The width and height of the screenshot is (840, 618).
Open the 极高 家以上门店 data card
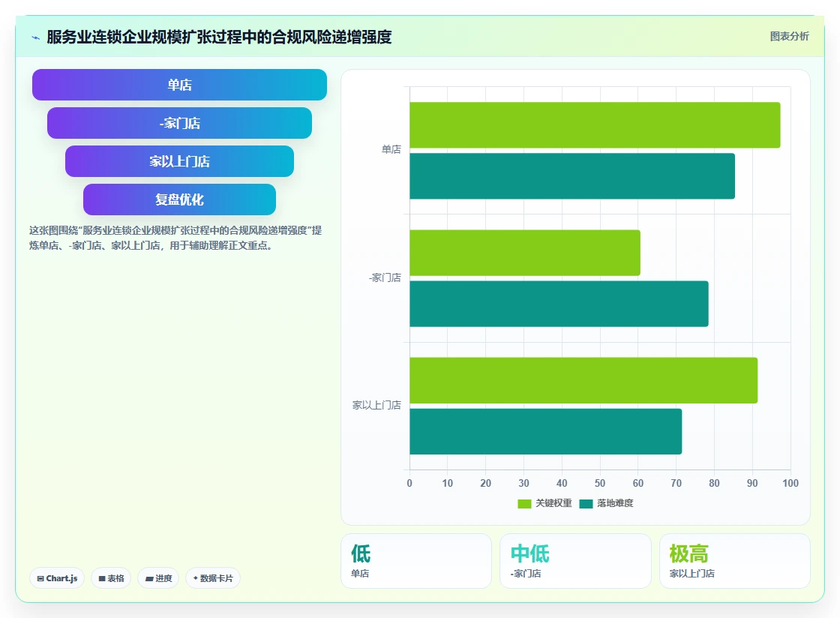(734, 561)
